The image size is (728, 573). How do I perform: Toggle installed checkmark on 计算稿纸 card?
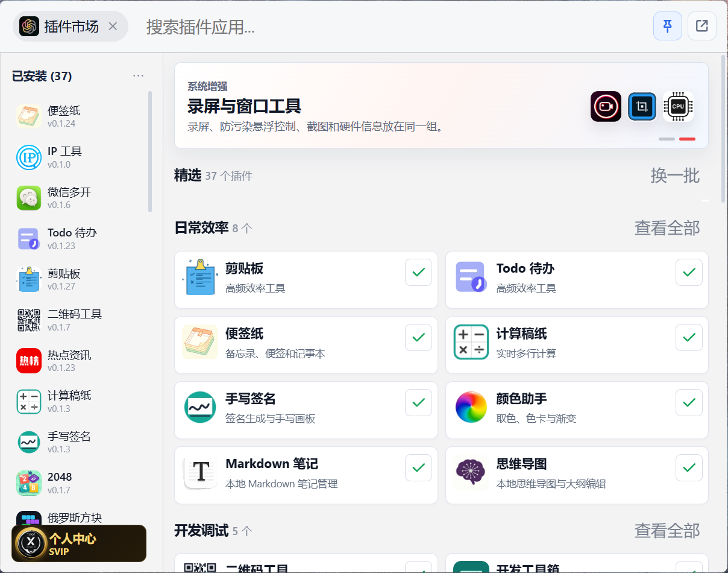point(689,338)
